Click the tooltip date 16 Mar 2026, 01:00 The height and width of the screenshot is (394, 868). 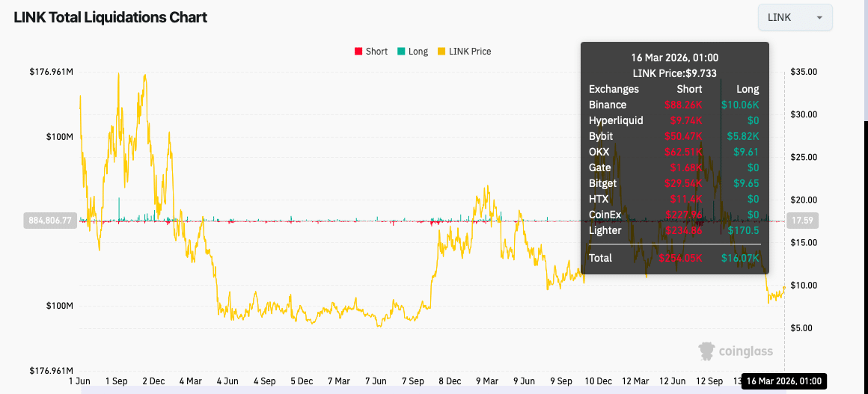(x=674, y=58)
